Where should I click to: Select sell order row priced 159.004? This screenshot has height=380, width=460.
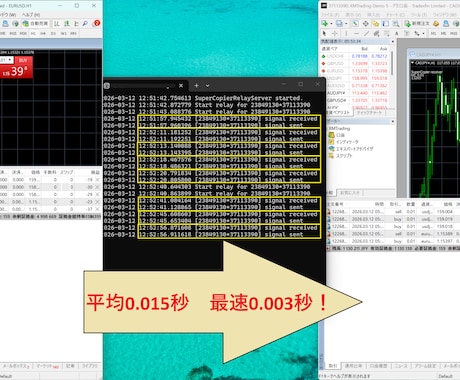[393, 212]
